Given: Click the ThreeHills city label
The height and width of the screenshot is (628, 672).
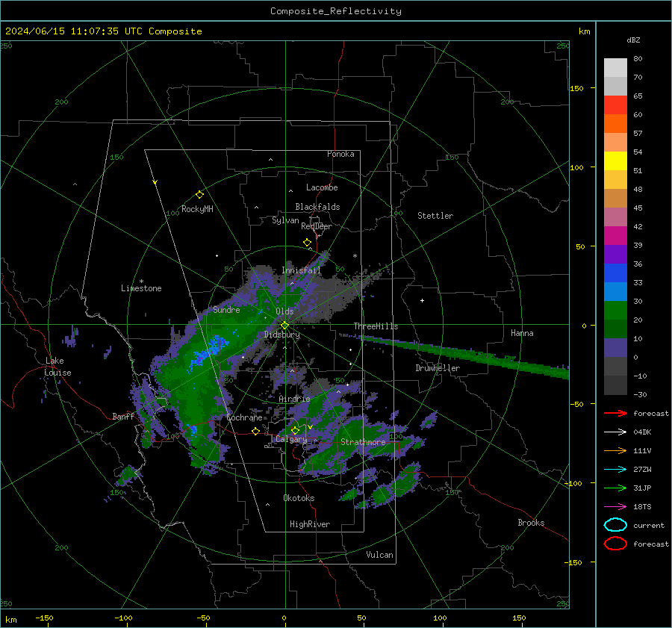Looking at the screenshot, I should coord(376,326).
